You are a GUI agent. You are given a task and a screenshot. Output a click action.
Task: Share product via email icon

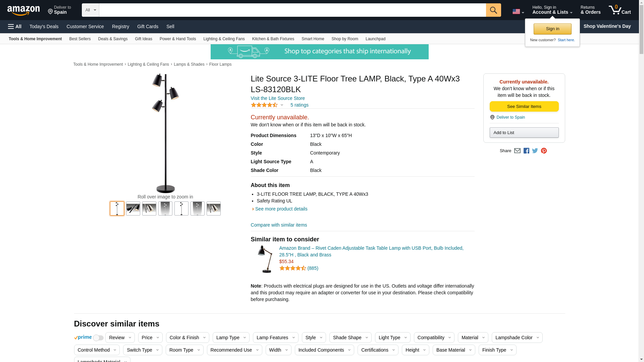[x=517, y=151]
